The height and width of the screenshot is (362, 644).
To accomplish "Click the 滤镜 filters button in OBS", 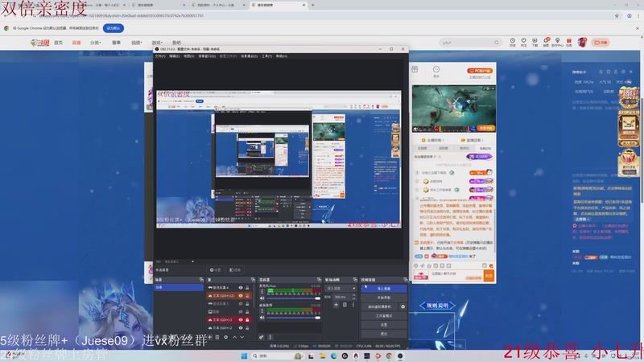I will [x=235, y=270].
